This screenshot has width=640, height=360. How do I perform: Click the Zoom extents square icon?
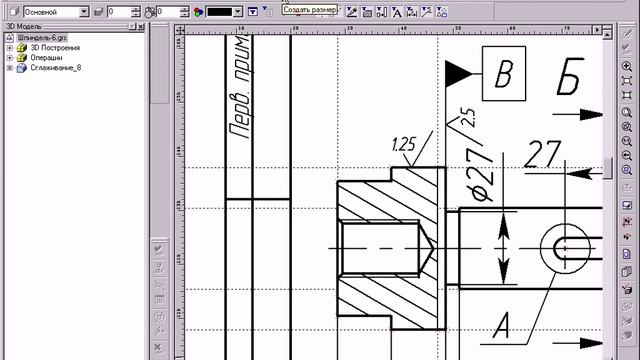tap(627, 96)
